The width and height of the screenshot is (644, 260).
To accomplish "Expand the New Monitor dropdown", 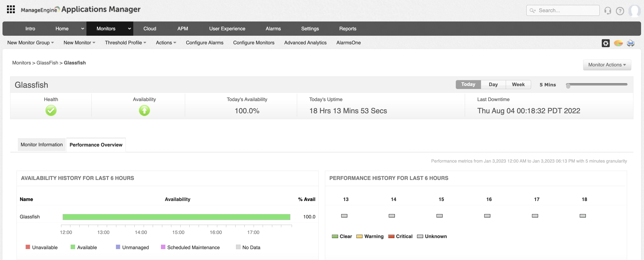I will (x=79, y=43).
